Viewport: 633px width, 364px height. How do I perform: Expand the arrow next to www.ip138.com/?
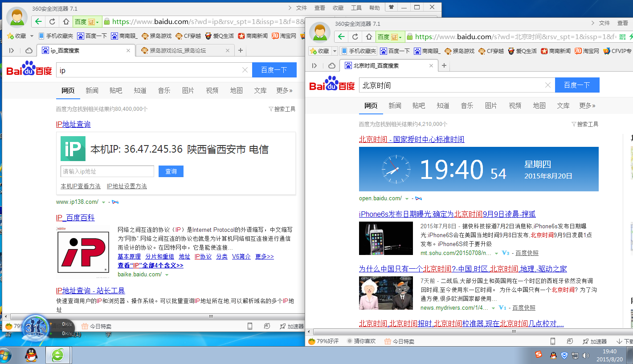(x=103, y=202)
